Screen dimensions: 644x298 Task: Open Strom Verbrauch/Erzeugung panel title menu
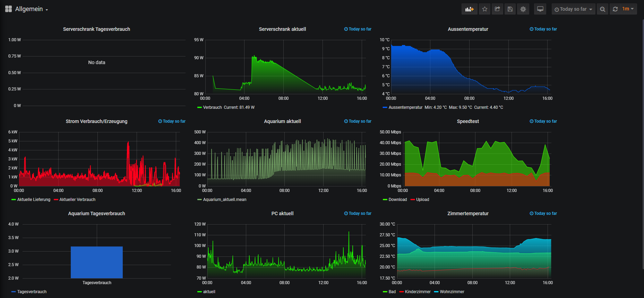[96, 121]
